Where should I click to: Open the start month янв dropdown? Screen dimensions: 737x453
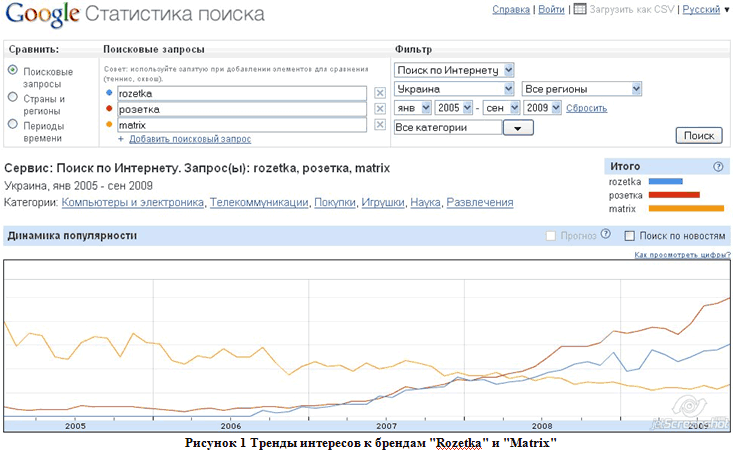(x=413, y=108)
